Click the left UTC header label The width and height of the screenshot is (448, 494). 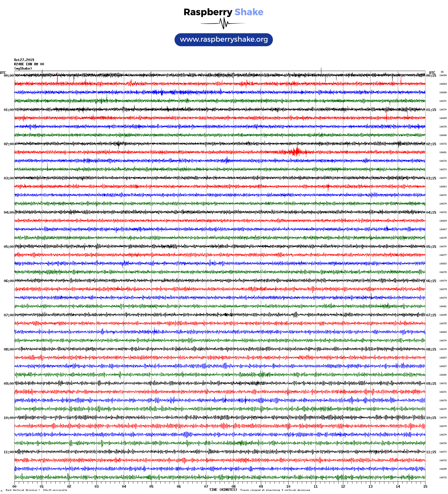click(x=3, y=72)
